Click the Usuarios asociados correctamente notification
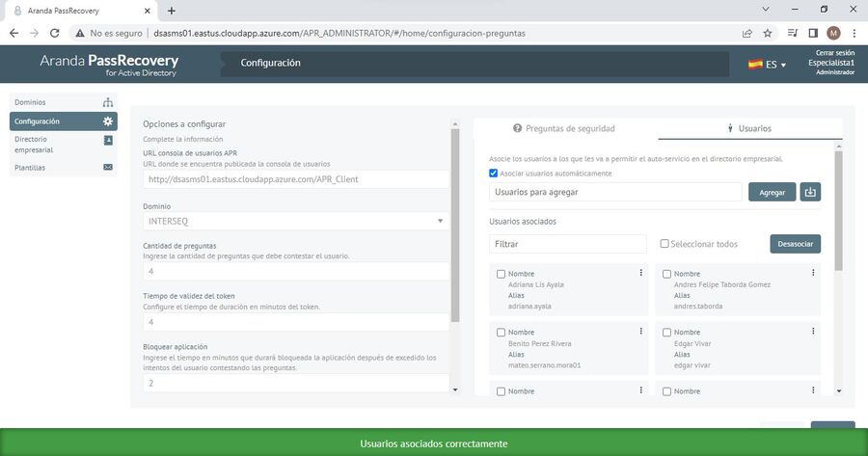868x456 pixels. click(434, 443)
